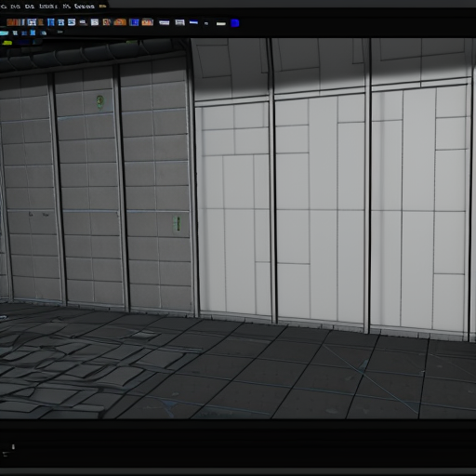
Task: Click the yellow-green chip below the toolbars
Action: click(7, 43)
